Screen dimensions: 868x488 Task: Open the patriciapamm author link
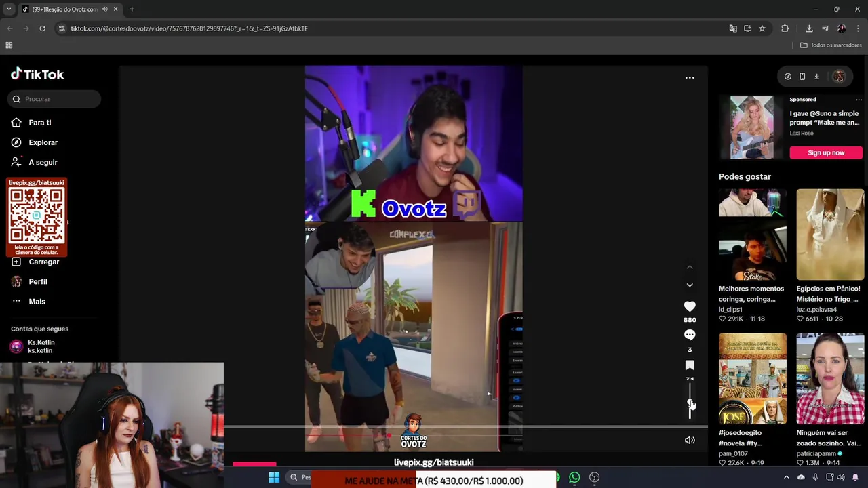pyautogui.click(x=816, y=454)
